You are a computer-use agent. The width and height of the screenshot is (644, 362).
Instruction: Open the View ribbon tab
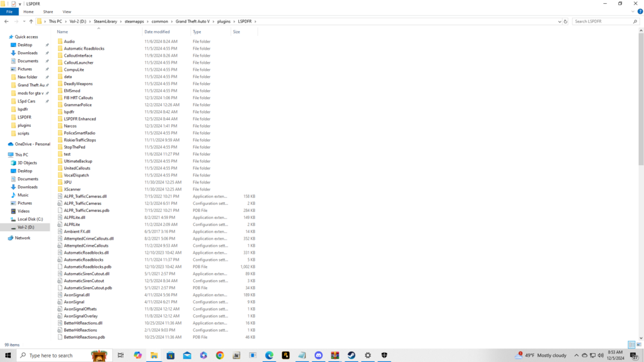pyautogui.click(x=66, y=12)
